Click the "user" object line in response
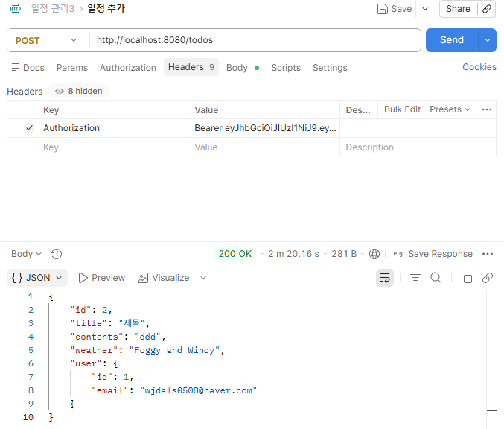Screen dimensions: 504x429 pos(95,363)
